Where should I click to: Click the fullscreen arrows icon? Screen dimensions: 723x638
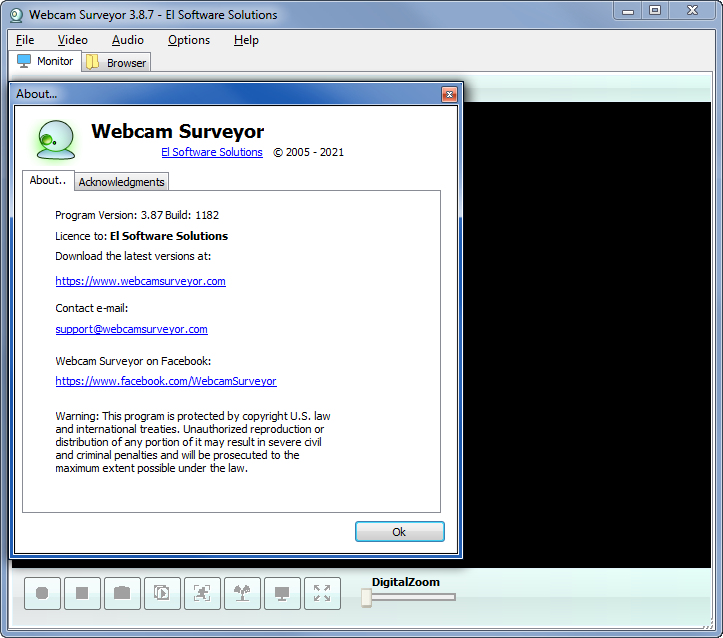[322, 593]
